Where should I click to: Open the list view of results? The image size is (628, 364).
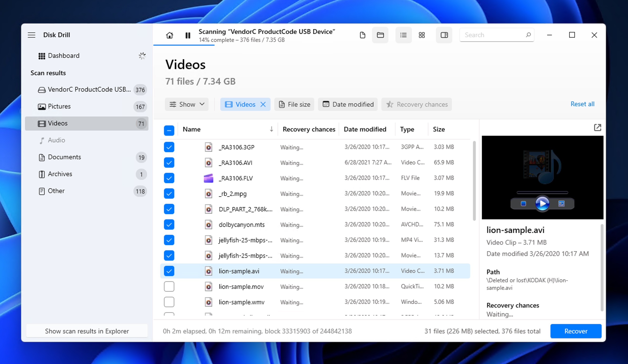pos(403,35)
